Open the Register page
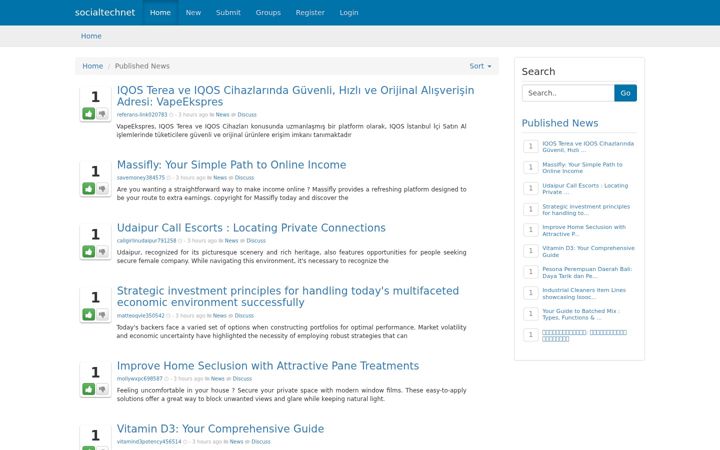 tap(310, 12)
